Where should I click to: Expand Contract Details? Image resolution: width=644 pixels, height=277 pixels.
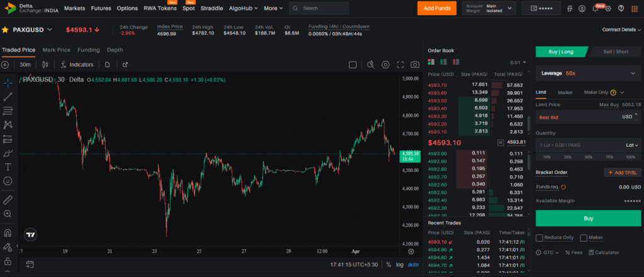(x=621, y=30)
